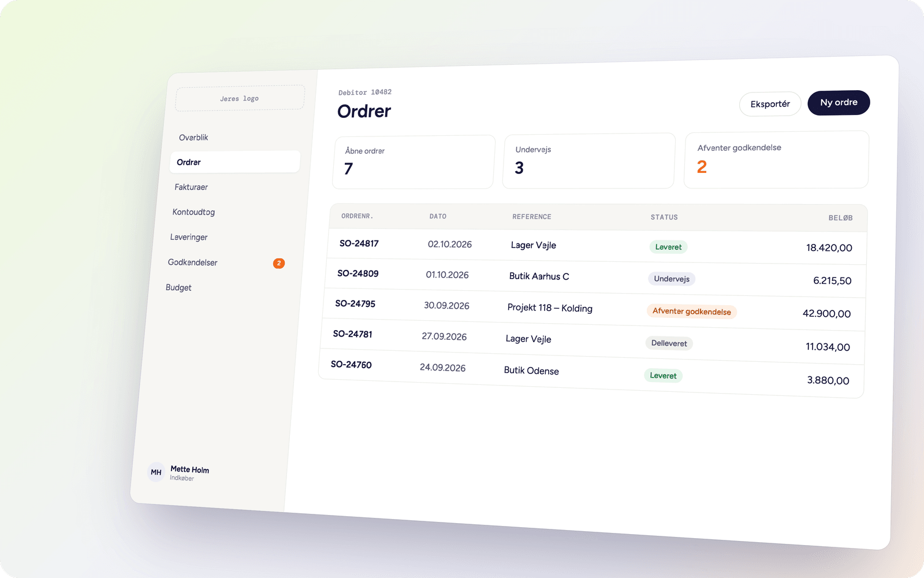Create a new order with Ny ordre
This screenshot has width=924, height=578.
tap(839, 102)
